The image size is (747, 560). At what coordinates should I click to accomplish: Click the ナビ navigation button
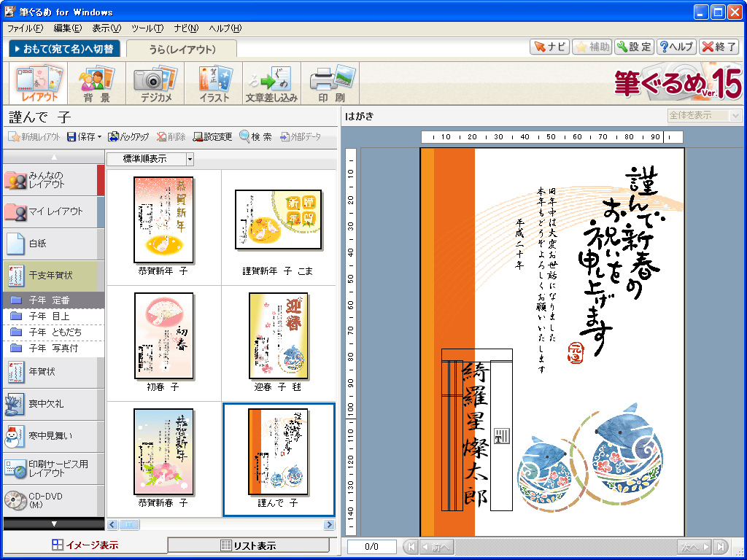(x=550, y=47)
